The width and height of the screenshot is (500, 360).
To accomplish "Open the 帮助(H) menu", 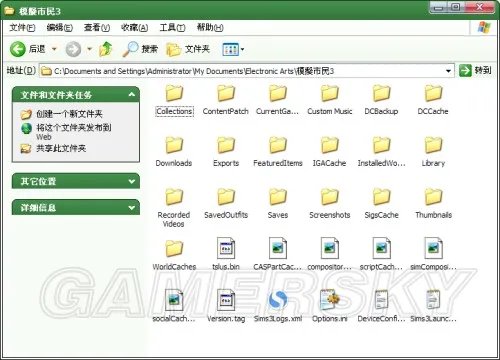I will 210,27.
